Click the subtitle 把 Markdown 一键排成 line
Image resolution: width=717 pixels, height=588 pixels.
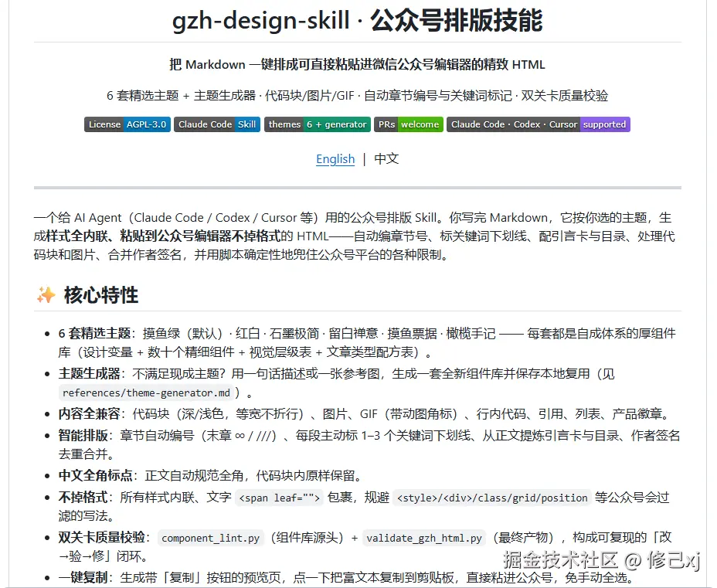point(357,64)
